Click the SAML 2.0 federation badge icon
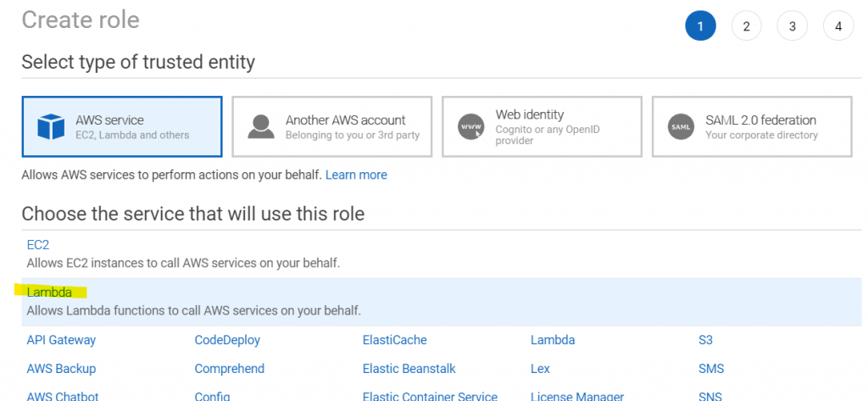The width and height of the screenshot is (868, 401). point(681,127)
